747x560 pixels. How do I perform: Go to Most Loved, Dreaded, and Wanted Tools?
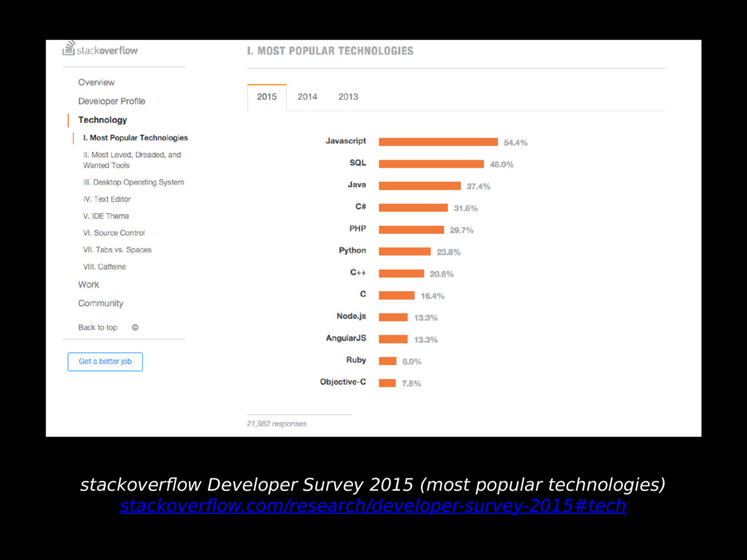[x=132, y=160]
